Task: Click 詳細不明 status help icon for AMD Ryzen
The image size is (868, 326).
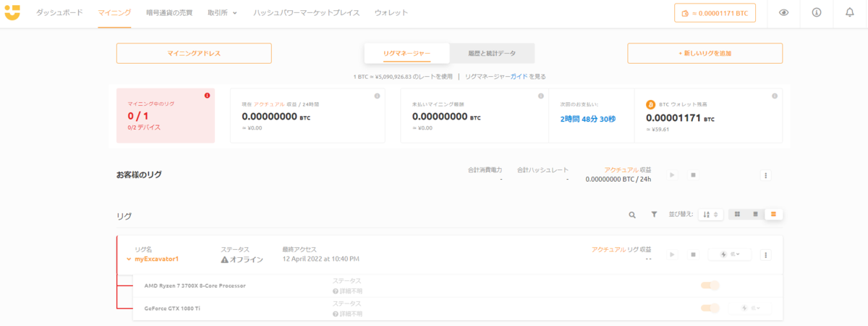Action: pyautogui.click(x=336, y=291)
